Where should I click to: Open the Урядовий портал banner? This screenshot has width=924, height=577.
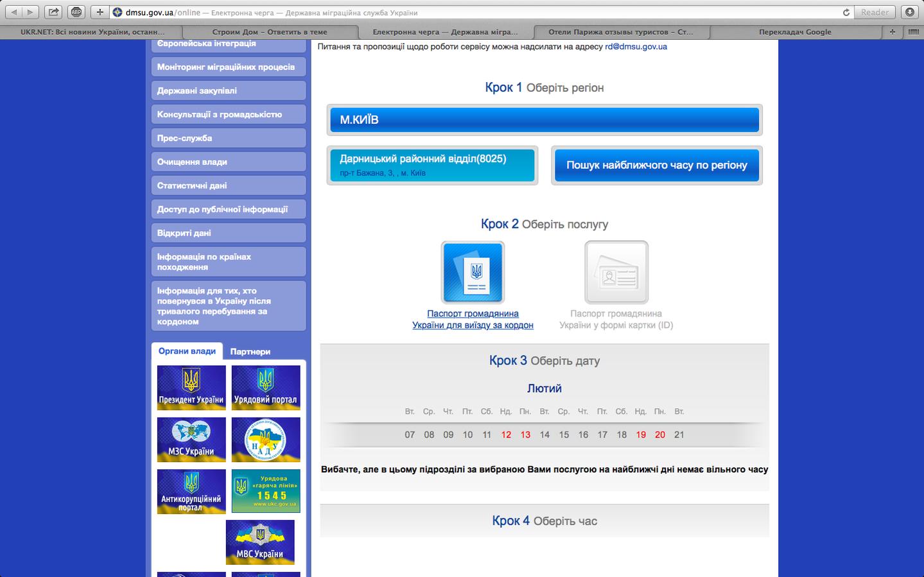(266, 388)
